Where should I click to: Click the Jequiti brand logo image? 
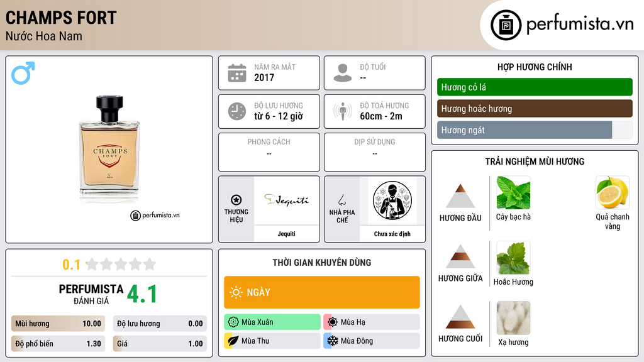(x=286, y=200)
